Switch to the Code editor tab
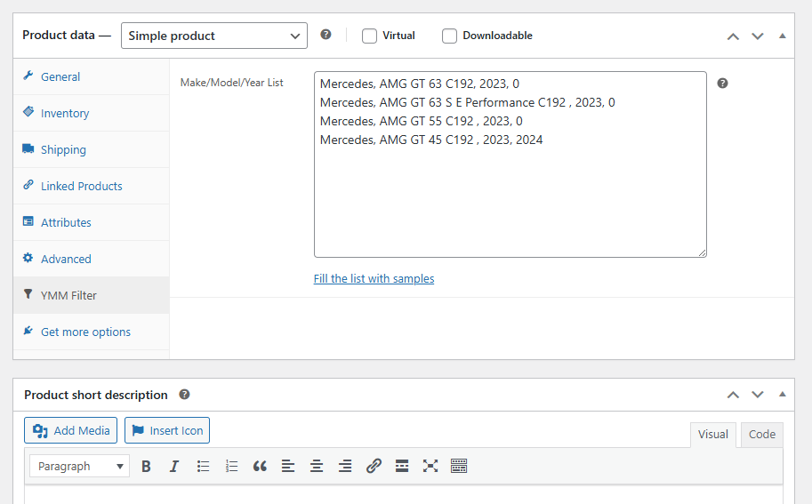Viewport: 812px width, 504px height. click(762, 435)
